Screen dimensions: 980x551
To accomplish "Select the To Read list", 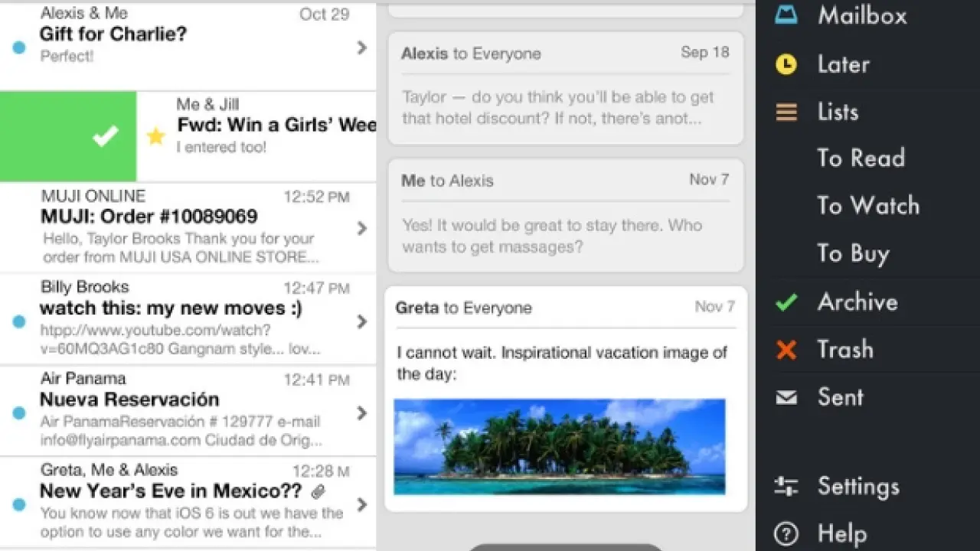I will (861, 158).
